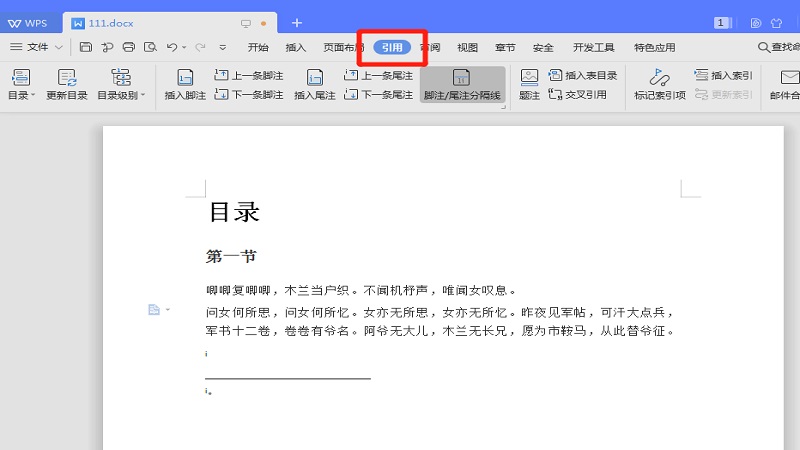Click the print icon in quick access toolbar
This screenshot has width=800, height=450.
(128, 47)
